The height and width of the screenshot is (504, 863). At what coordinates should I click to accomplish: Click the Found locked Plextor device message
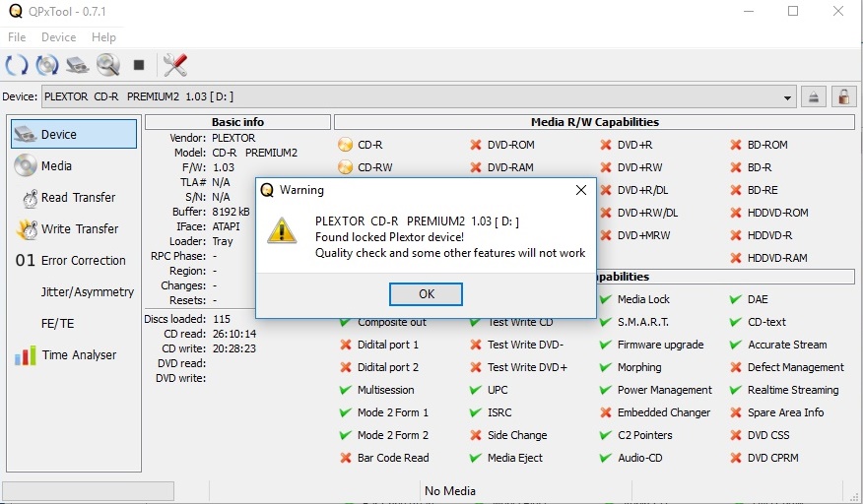coord(389,237)
